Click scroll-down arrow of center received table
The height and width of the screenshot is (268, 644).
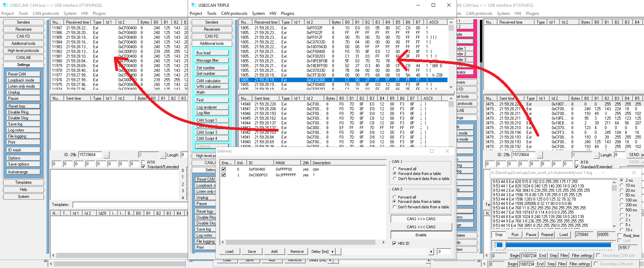(451, 87)
